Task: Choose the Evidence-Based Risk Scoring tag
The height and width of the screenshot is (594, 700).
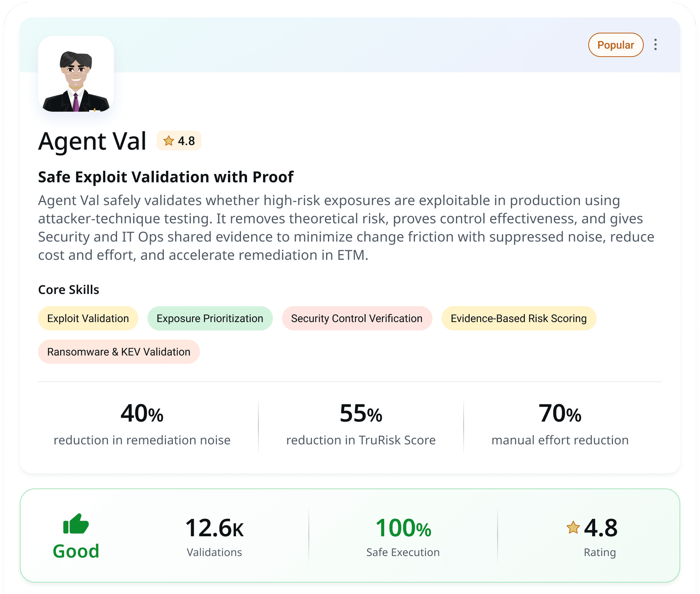Action: coord(518,318)
